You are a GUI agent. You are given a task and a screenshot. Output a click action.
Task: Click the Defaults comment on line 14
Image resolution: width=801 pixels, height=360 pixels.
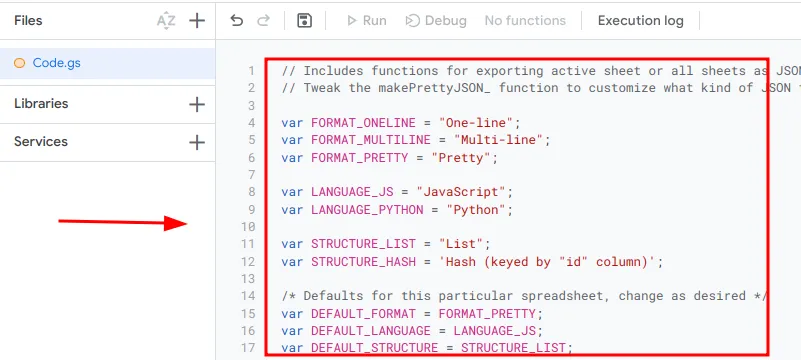pos(524,296)
